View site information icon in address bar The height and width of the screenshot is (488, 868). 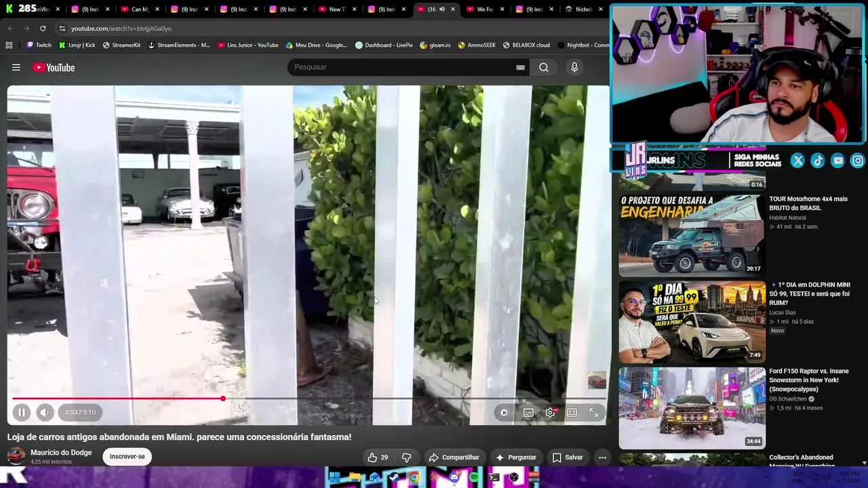coord(62,28)
